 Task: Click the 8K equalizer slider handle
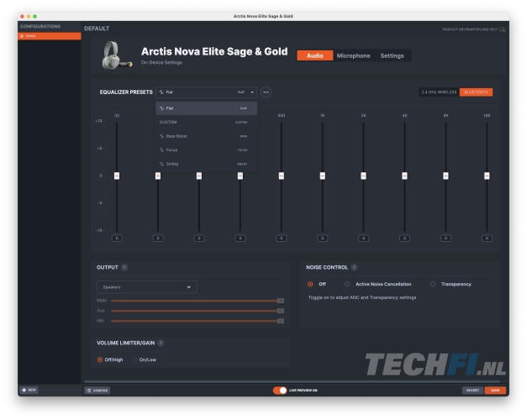tap(445, 176)
